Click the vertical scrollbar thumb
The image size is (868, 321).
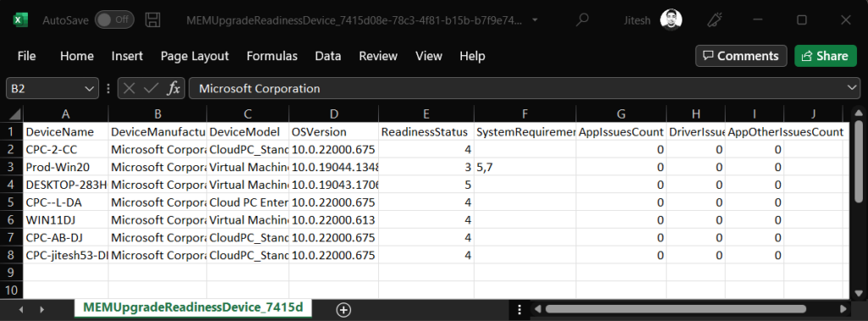pyautogui.click(x=858, y=161)
